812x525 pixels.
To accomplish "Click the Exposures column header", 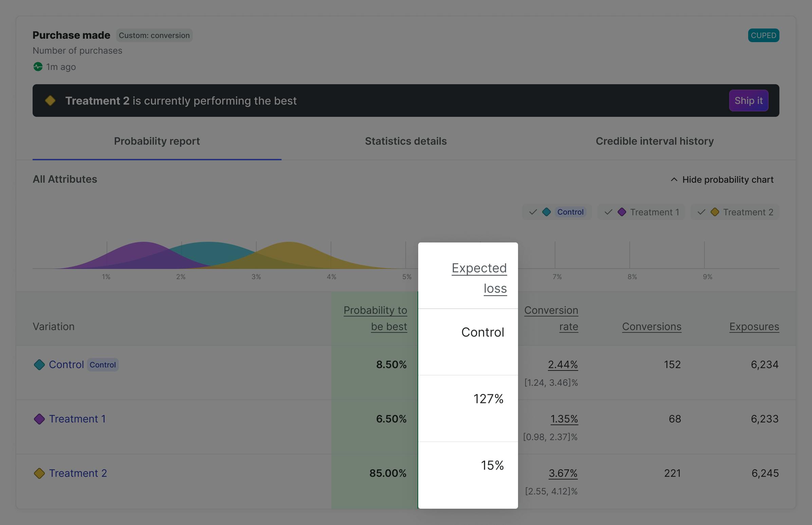I will tap(754, 327).
